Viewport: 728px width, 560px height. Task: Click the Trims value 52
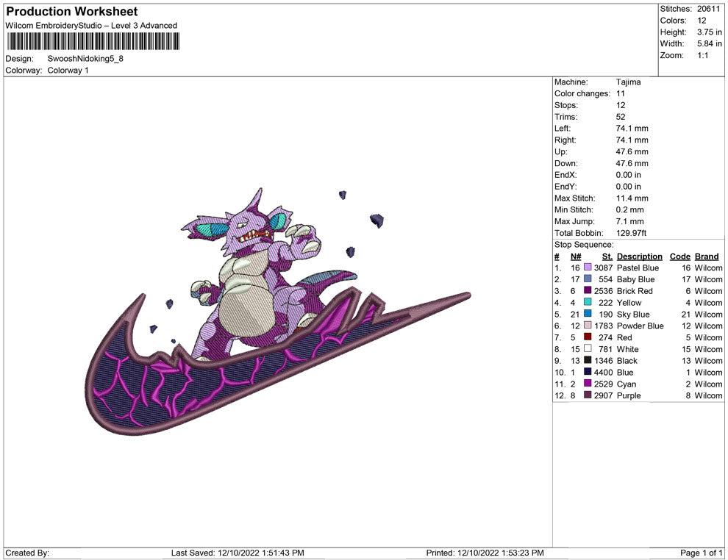coord(621,117)
